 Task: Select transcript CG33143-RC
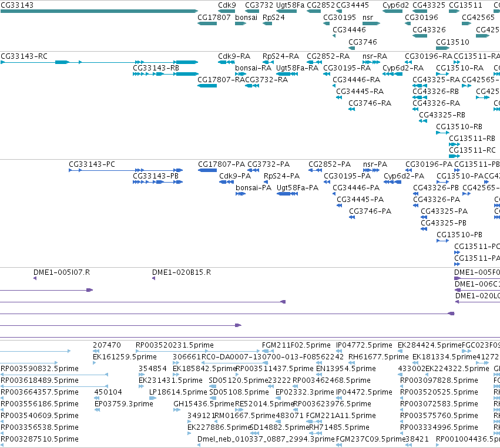[x=24, y=56]
